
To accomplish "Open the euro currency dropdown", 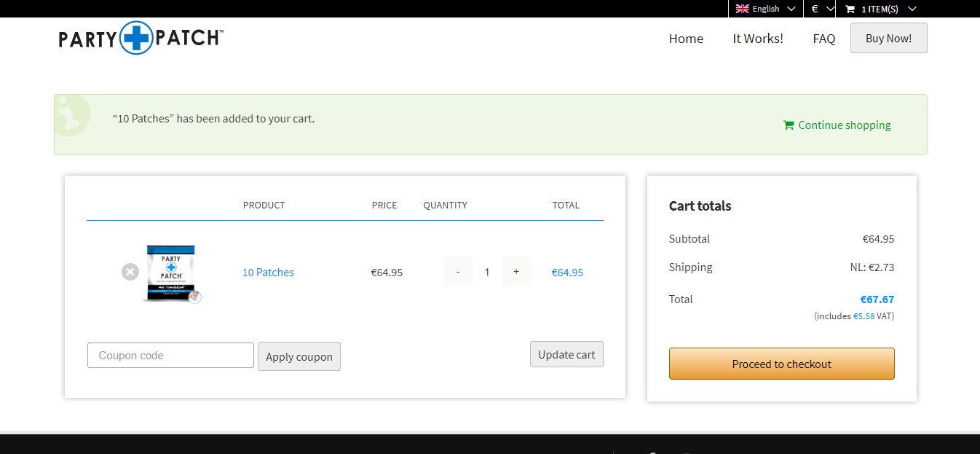I will click(x=822, y=9).
